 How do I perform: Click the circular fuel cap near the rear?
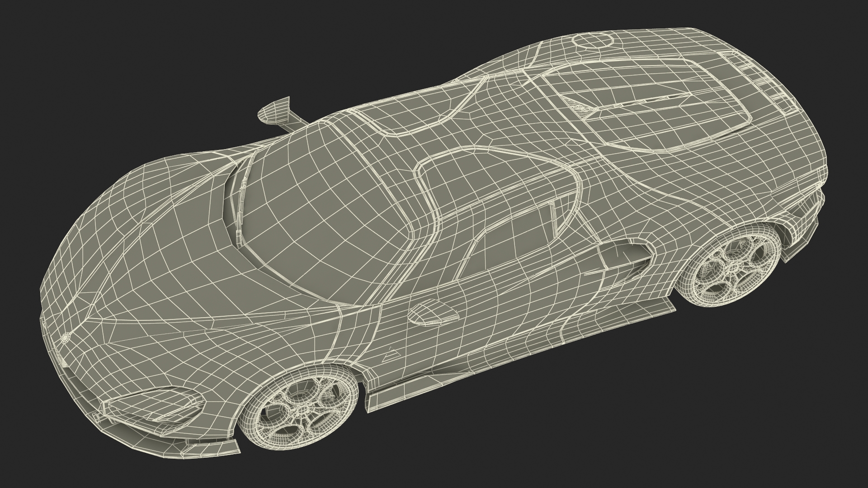(x=593, y=41)
